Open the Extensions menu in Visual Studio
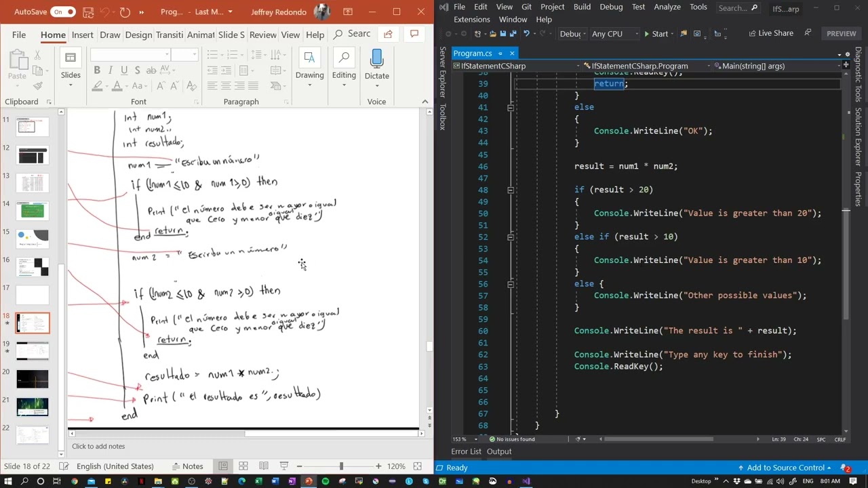Viewport: 868px width, 488px height. click(471, 20)
